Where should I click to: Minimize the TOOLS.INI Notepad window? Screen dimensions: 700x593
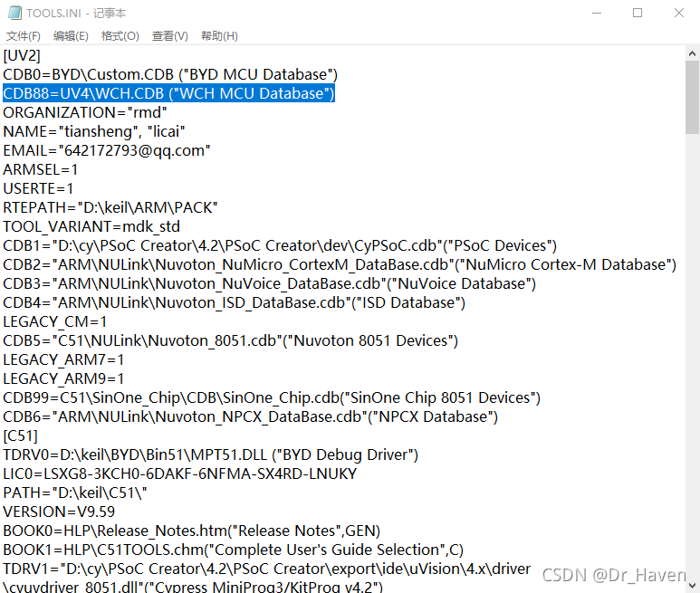(x=597, y=13)
